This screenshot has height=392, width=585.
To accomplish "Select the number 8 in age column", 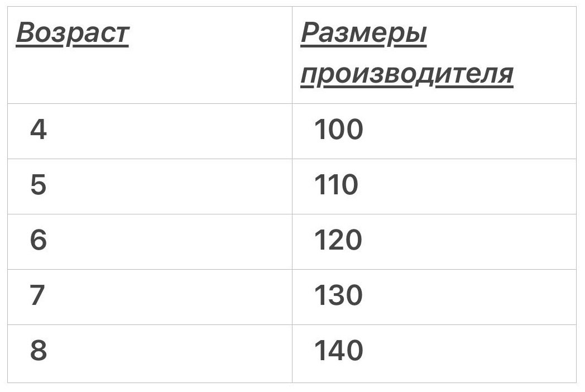I will (38, 350).
